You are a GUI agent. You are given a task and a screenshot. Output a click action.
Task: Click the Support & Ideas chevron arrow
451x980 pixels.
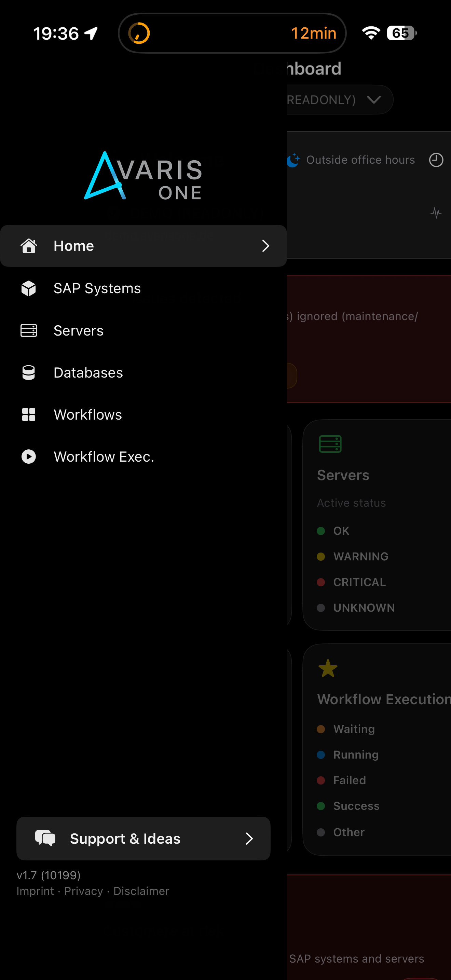(249, 839)
